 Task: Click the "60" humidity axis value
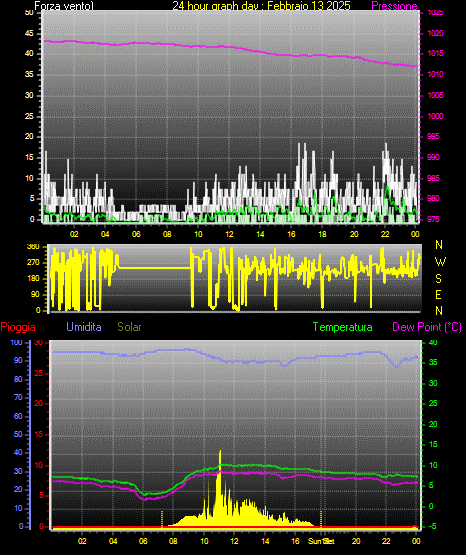click(x=18, y=416)
